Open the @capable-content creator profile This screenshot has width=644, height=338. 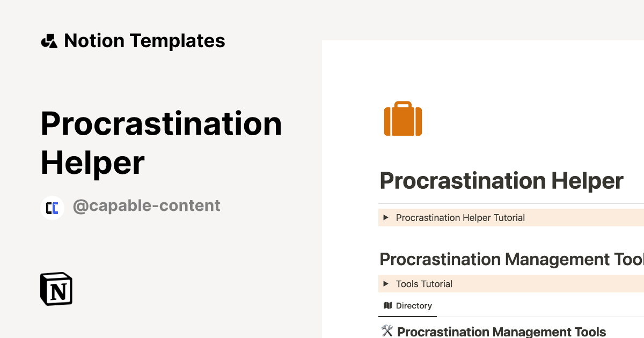146,205
